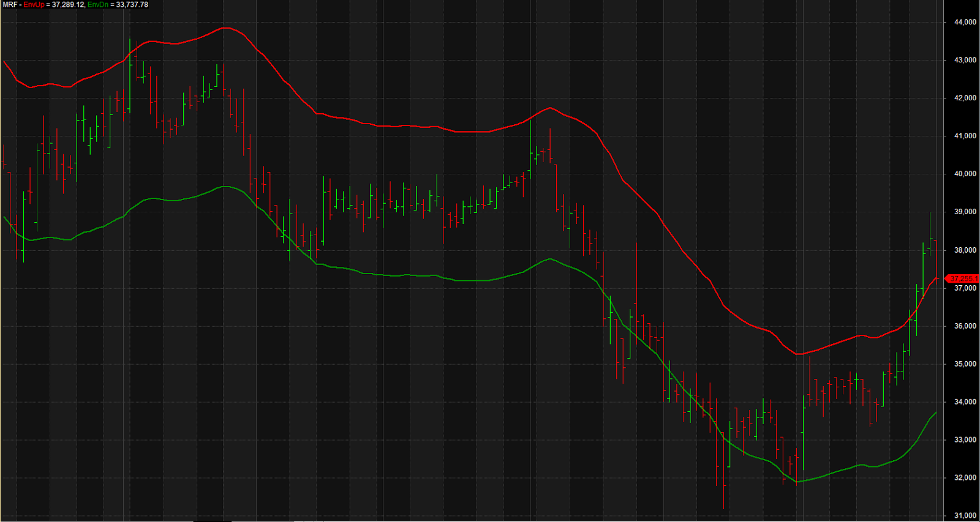The width and height of the screenshot is (980, 522).
Task: Click the 35,000 price axis label
Action: (965, 364)
